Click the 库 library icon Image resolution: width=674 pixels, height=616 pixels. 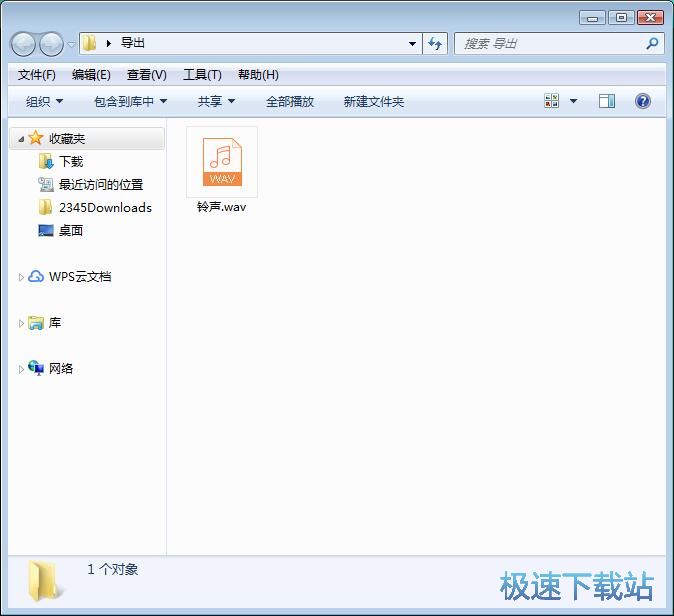(36, 322)
